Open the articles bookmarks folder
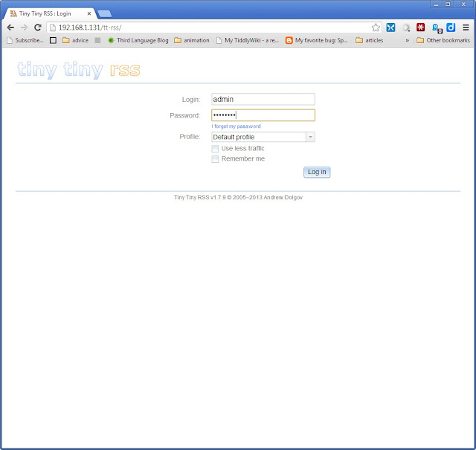The height and width of the screenshot is (450, 476). (370, 40)
